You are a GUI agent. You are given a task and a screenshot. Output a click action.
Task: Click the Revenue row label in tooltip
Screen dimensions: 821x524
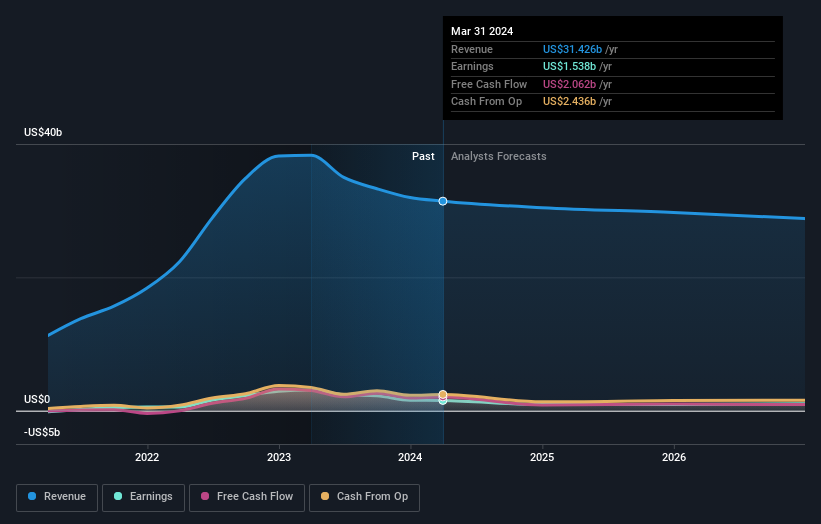pyautogui.click(x=472, y=49)
